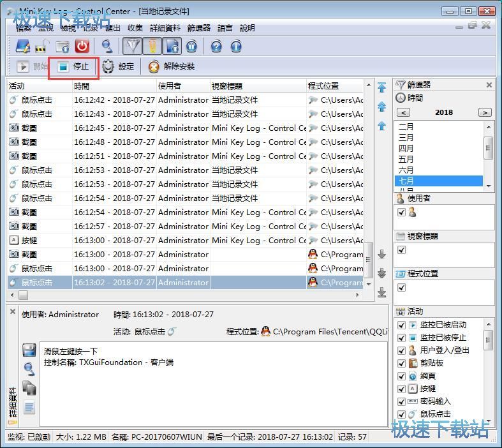Image resolution: width=502 pixels, height=448 pixels.
Task: Click the double down arrow navigation icon
Action: (x=381, y=273)
